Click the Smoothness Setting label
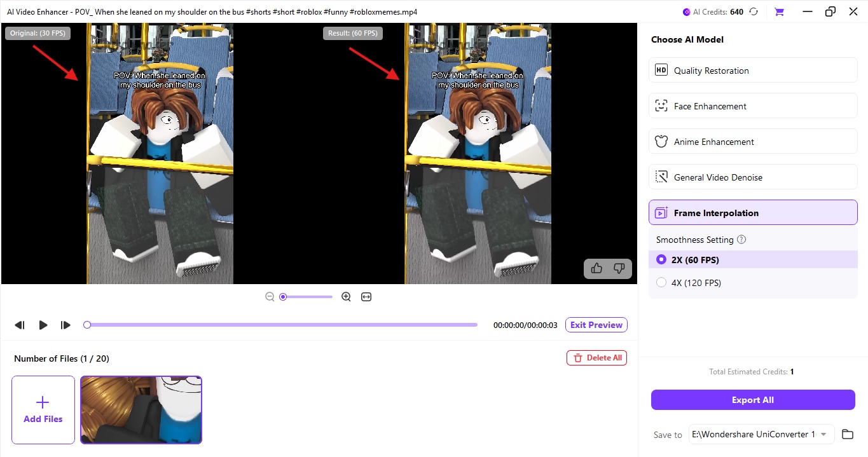Image resolution: width=868 pixels, height=457 pixels. 695,240
